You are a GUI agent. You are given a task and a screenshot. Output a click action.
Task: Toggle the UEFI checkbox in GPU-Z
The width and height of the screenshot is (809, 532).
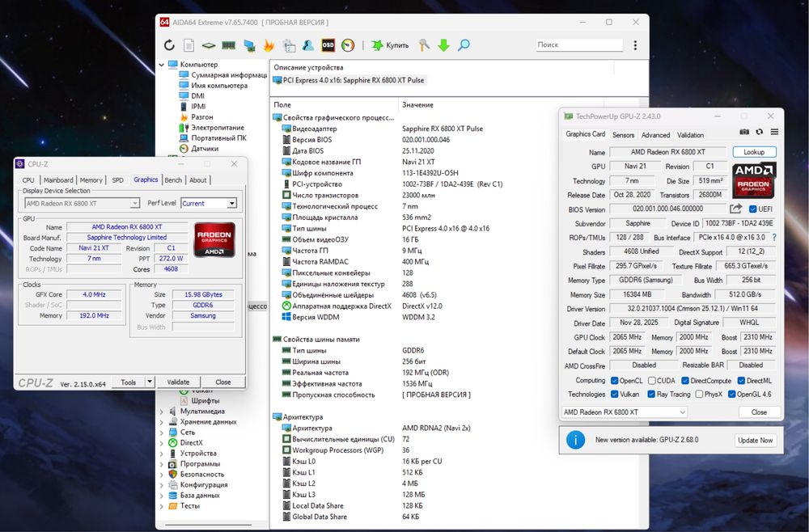click(752, 209)
